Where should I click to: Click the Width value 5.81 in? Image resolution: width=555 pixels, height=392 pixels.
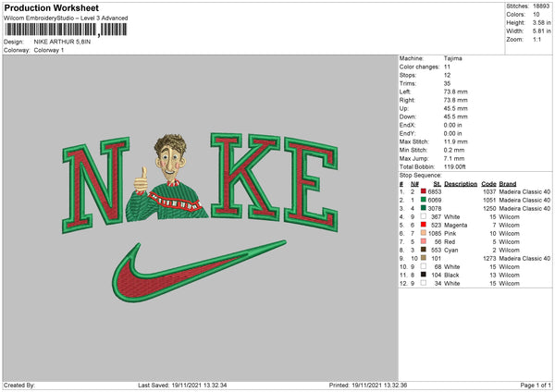click(x=541, y=31)
